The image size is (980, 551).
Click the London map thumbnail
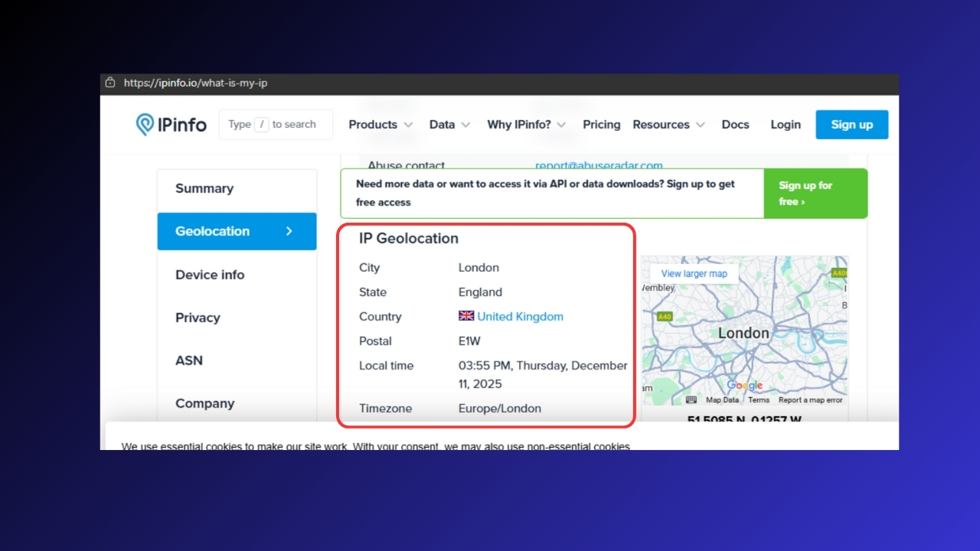(x=744, y=331)
